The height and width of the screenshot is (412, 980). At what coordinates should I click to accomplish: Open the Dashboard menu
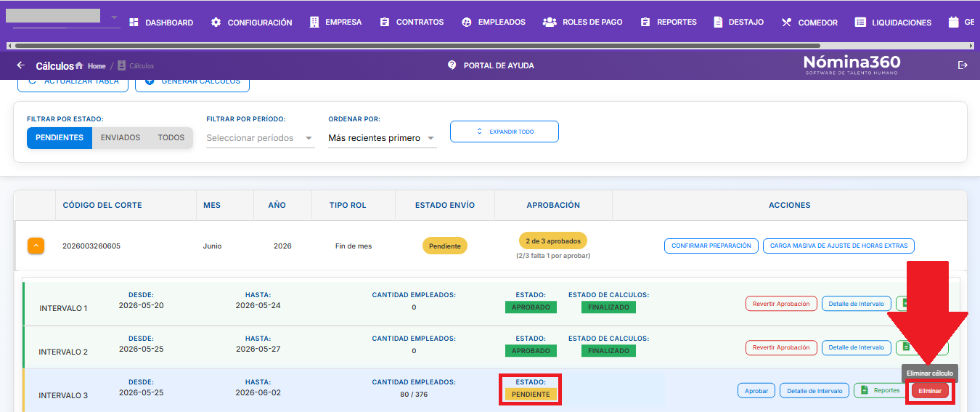[161, 23]
